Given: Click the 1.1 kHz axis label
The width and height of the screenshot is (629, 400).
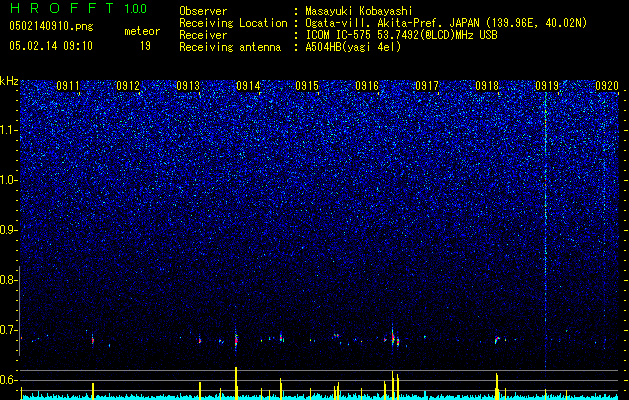Looking at the screenshot, I should point(7,130).
